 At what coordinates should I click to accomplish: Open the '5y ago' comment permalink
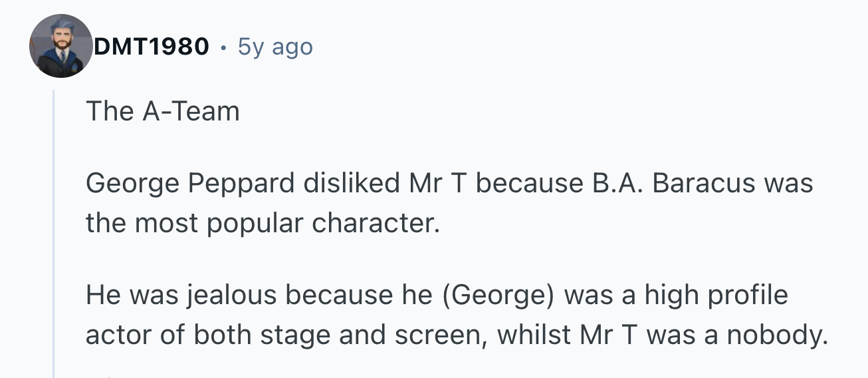pyautogui.click(x=274, y=47)
